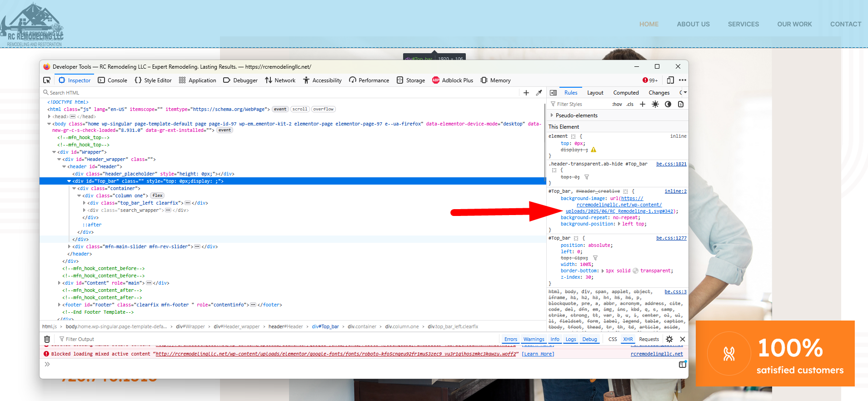The width and height of the screenshot is (868, 401).
Task: Click the create new node plus icon
Action: tap(526, 93)
